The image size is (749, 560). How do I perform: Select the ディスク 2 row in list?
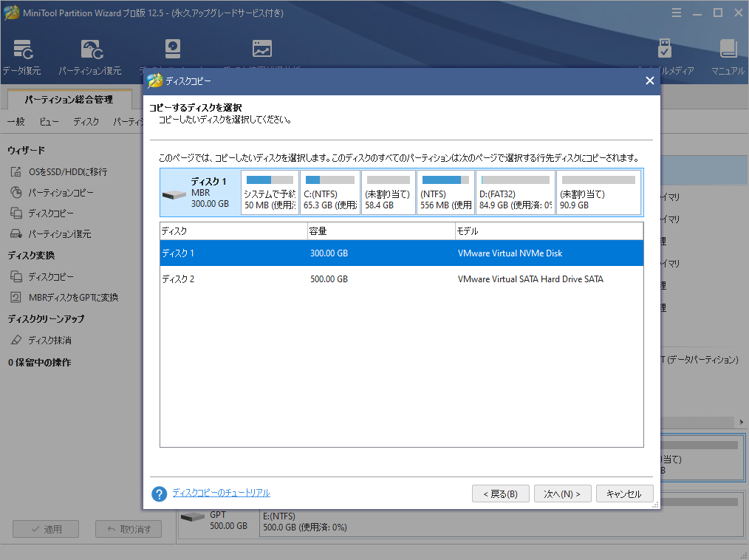pyautogui.click(x=402, y=279)
